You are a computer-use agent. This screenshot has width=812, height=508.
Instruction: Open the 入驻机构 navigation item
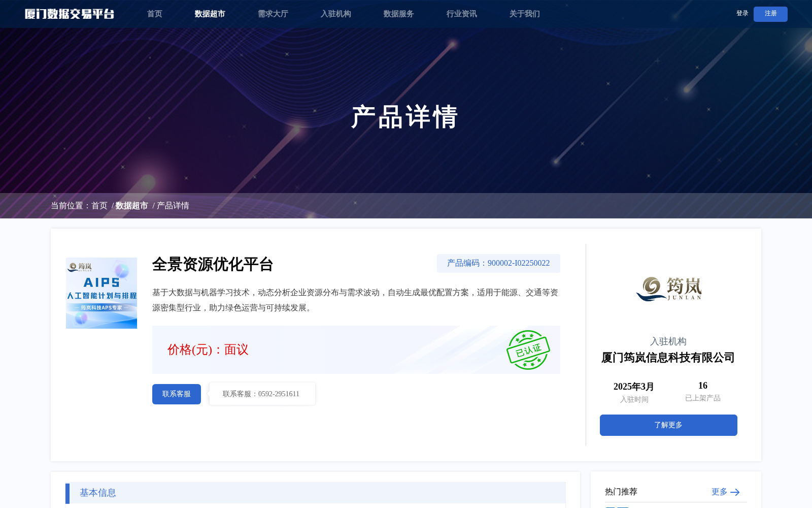click(335, 14)
